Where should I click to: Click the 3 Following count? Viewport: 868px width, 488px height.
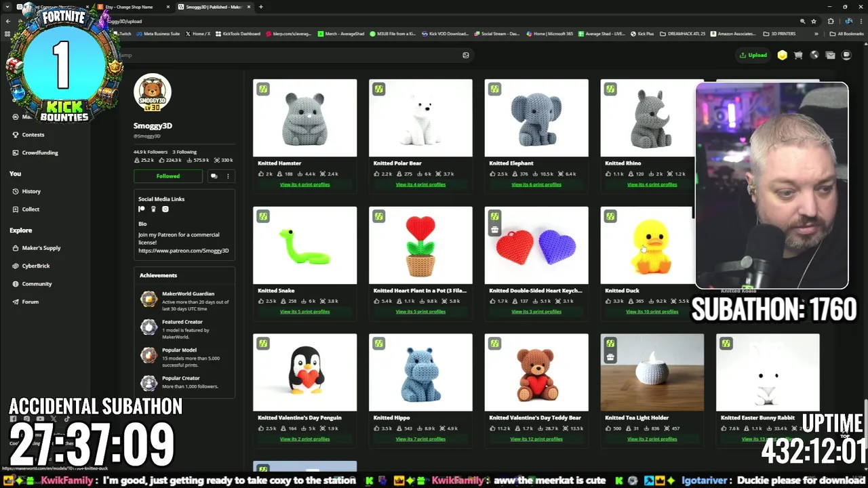click(x=184, y=152)
